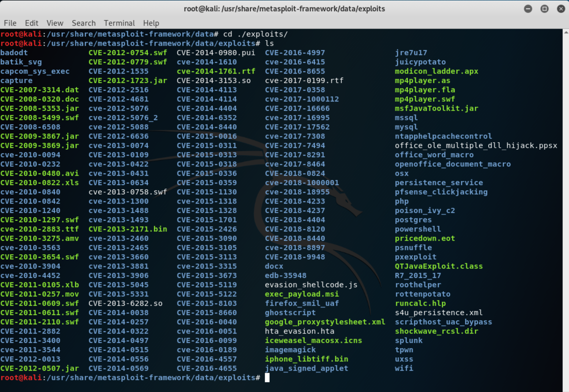Screen dimensions: 569x392
Task: Click the entry 'CVE-2015-0016'
Action: click(207, 136)
